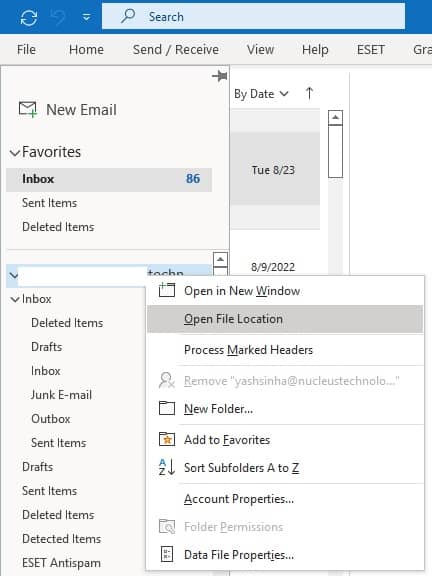
Task: Click the message list scroll-up arrow
Action: click(x=335, y=118)
